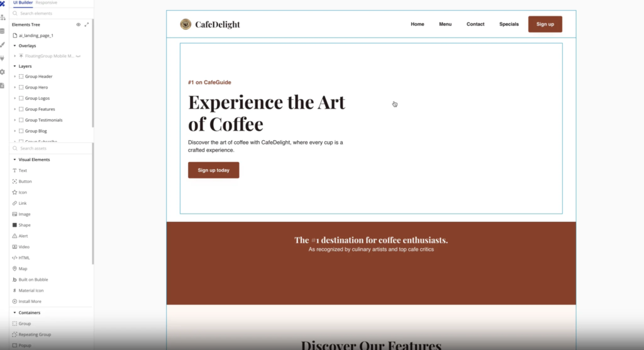Click the Sign up today button
Viewport: 644px width, 350px height.
coord(213,170)
